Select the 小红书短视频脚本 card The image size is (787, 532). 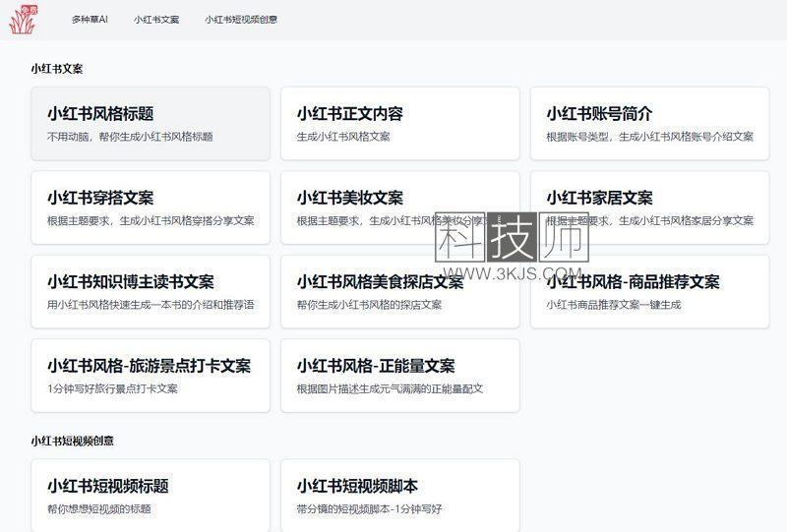(400, 496)
